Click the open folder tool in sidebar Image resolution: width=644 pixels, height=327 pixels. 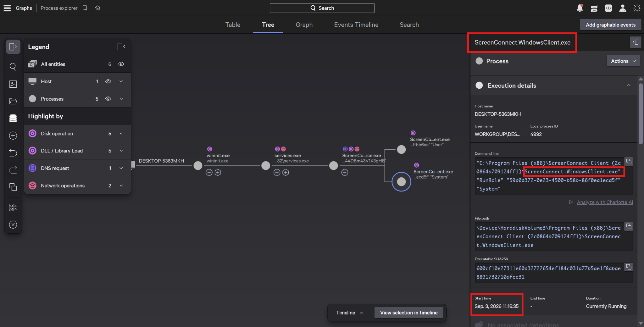point(13,101)
